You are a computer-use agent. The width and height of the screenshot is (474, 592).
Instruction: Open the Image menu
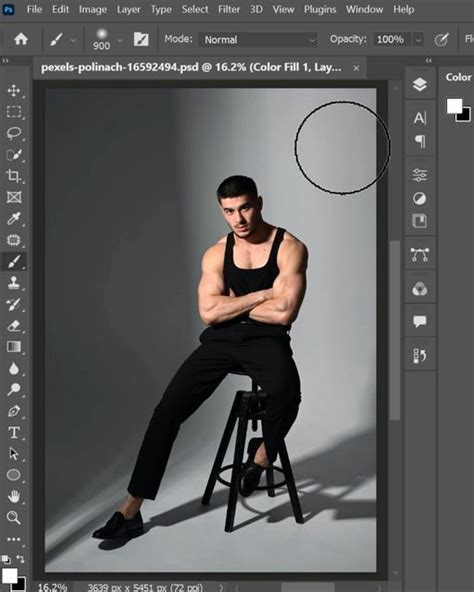[93, 9]
